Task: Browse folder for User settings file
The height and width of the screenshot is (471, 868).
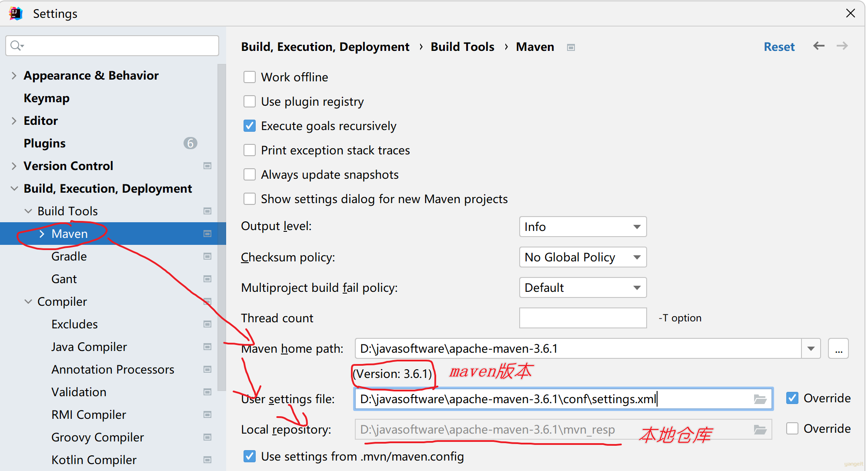Action: tap(760, 399)
